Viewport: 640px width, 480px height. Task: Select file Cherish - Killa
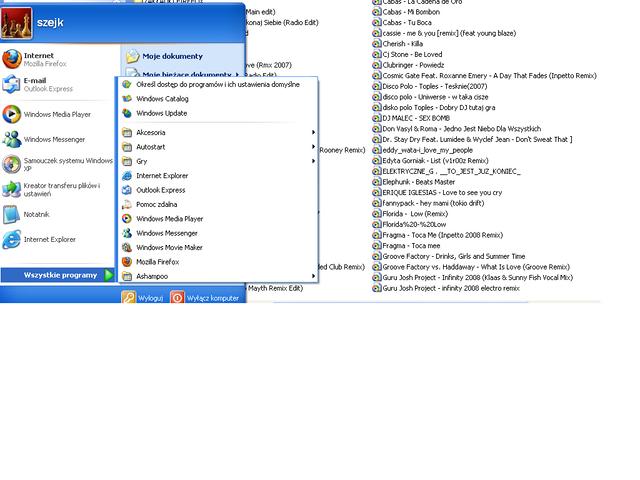tap(402, 44)
